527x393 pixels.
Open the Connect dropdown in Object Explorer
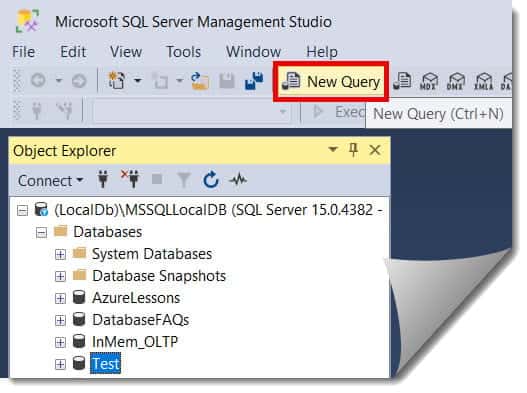point(50,181)
